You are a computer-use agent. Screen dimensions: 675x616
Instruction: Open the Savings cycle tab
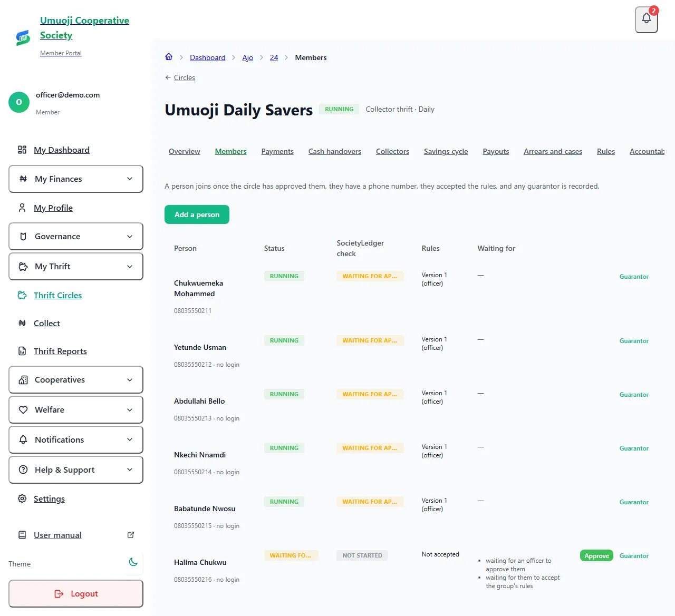click(x=446, y=151)
